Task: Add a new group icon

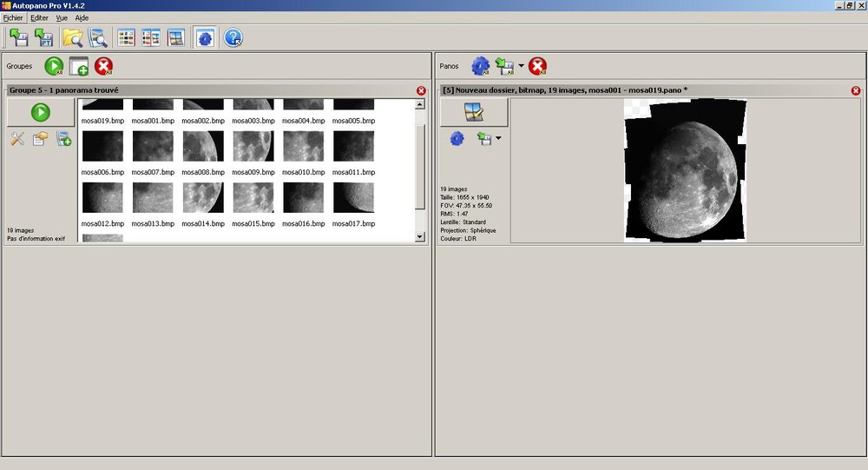Action: [x=79, y=66]
